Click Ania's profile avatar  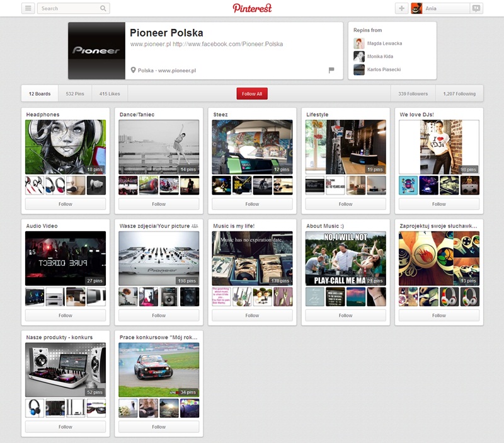point(416,8)
